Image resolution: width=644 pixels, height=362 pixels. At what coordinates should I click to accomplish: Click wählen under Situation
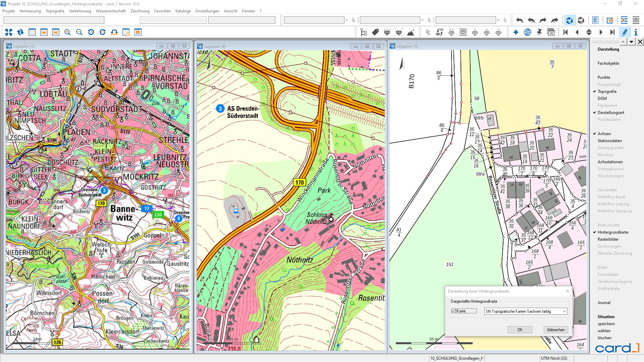[x=604, y=331]
